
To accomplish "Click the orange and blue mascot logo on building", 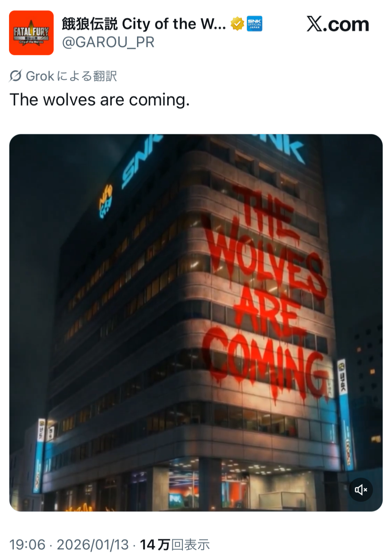I will 106,201.
